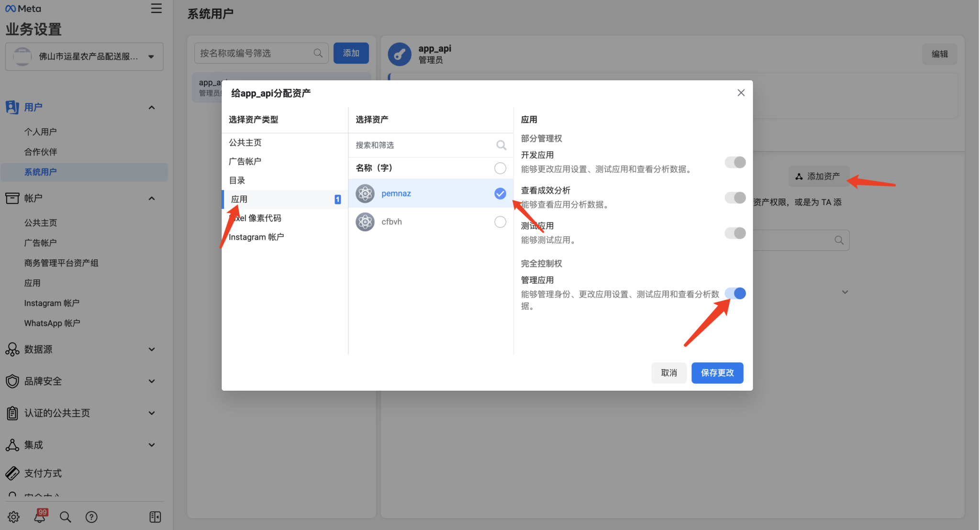Select the cfbvh app radio circle
This screenshot has height=530, width=980.
click(500, 222)
